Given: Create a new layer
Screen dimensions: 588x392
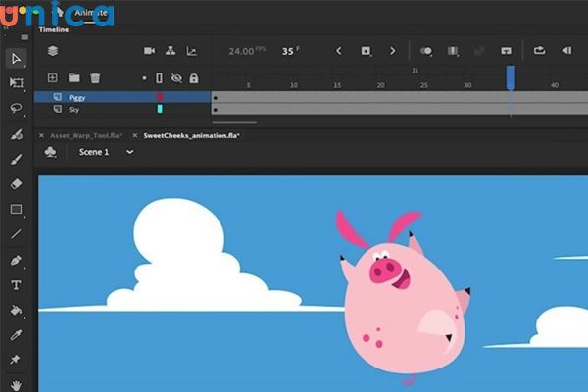Looking at the screenshot, I should click(53, 77).
